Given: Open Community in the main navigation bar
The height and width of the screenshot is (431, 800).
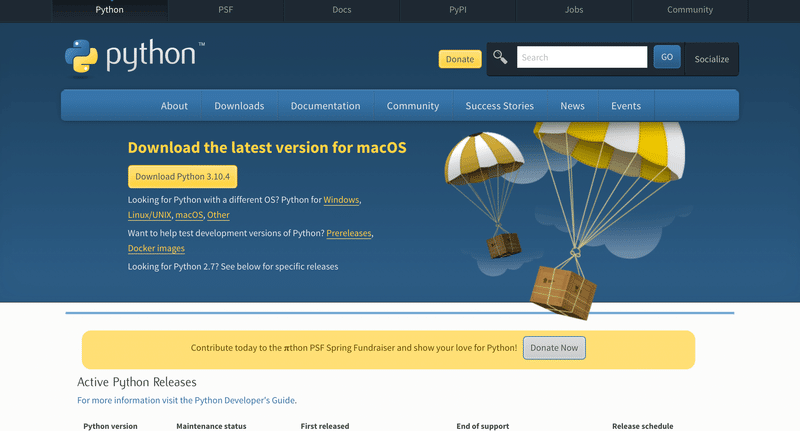Looking at the screenshot, I should coord(413,106).
